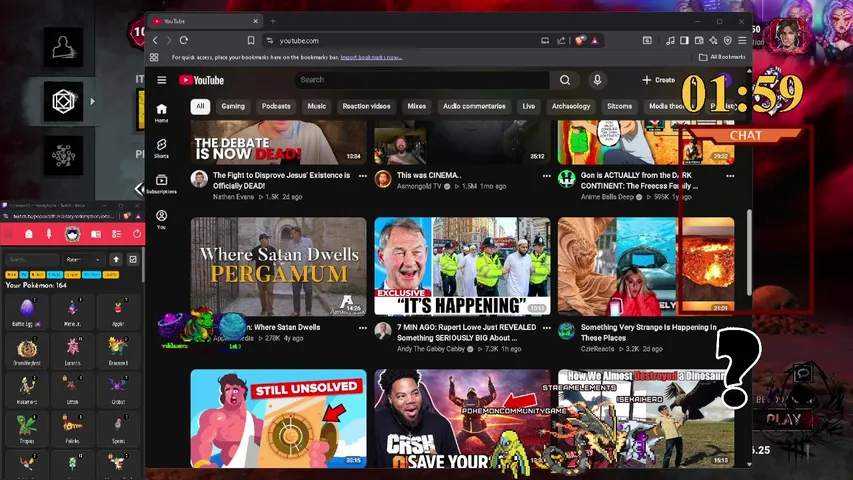Select the Applin Pokémon card
Viewport: 853px width, 480px height.
point(118,311)
